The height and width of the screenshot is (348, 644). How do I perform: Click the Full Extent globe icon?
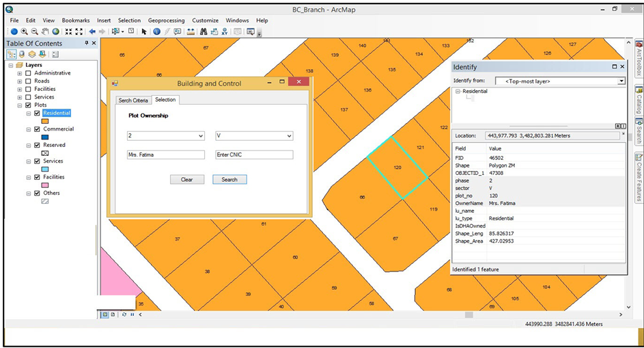(x=56, y=31)
